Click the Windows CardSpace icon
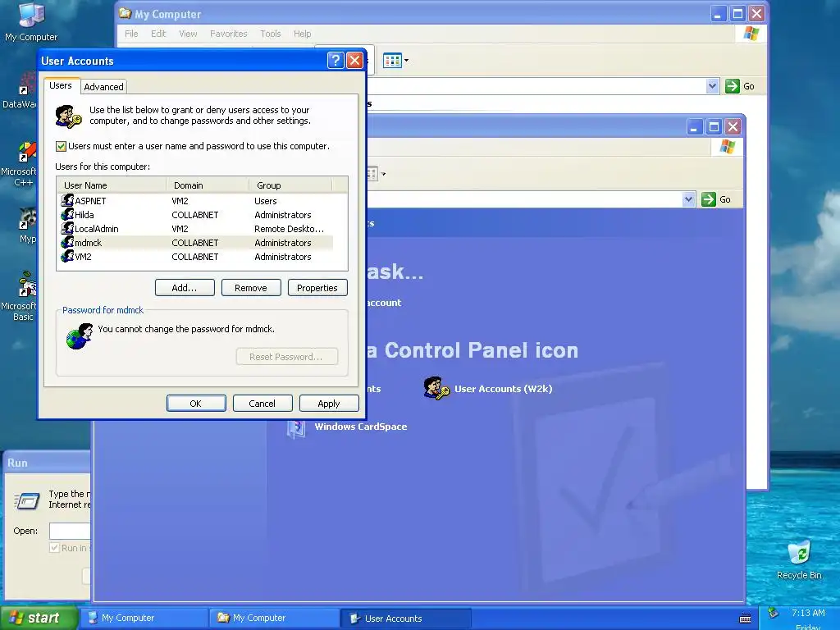 click(x=296, y=427)
